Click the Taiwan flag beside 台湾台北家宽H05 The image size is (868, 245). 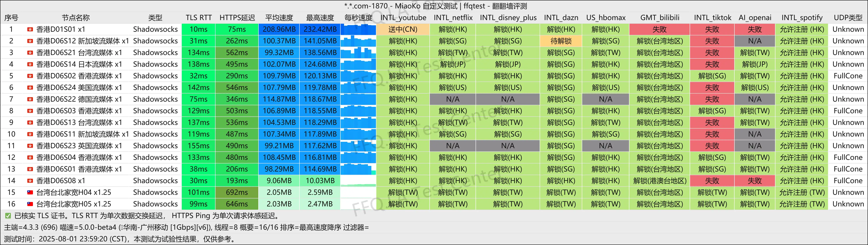tap(30, 204)
